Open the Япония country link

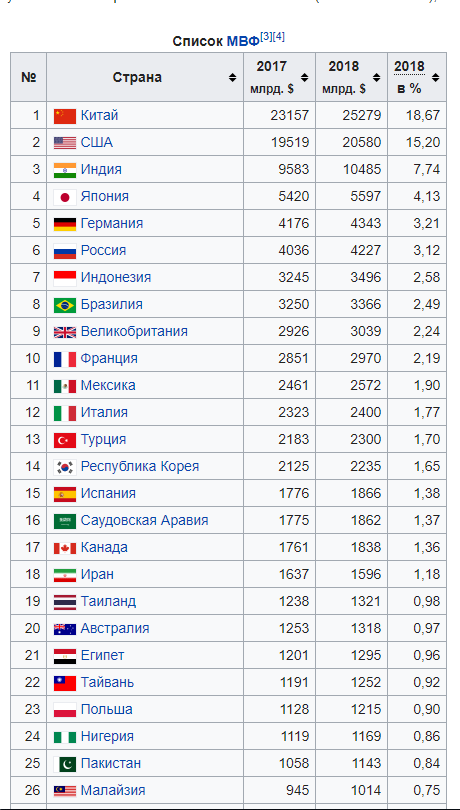tap(105, 196)
